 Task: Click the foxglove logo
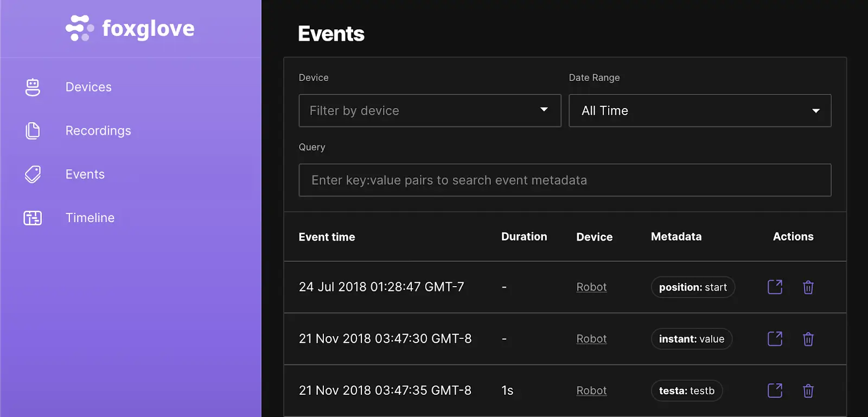(x=130, y=28)
